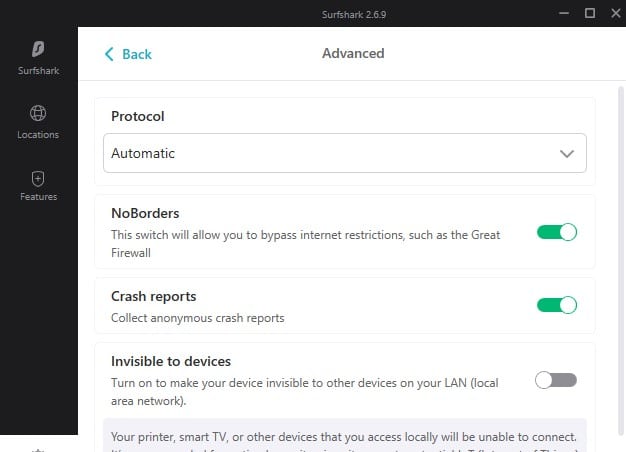Disable the NoBorders toggle
Viewport: 626px width, 452px height.
pyautogui.click(x=557, y=232)
